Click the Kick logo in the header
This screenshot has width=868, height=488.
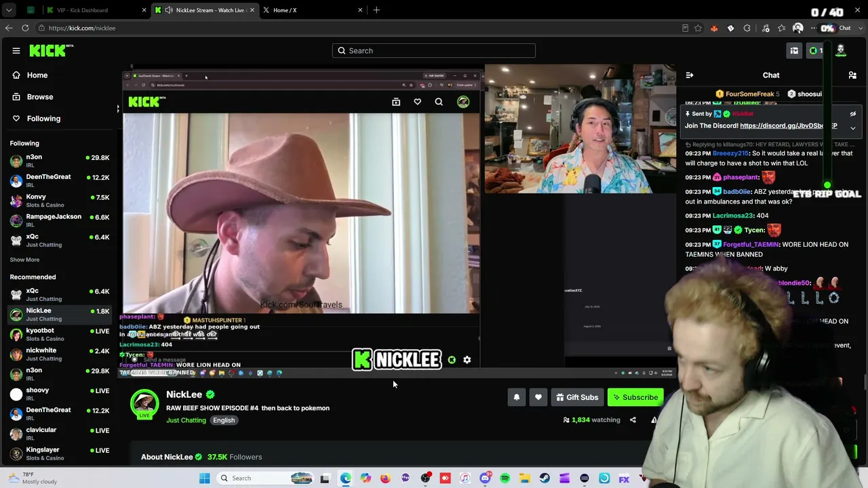click(52, 51)
